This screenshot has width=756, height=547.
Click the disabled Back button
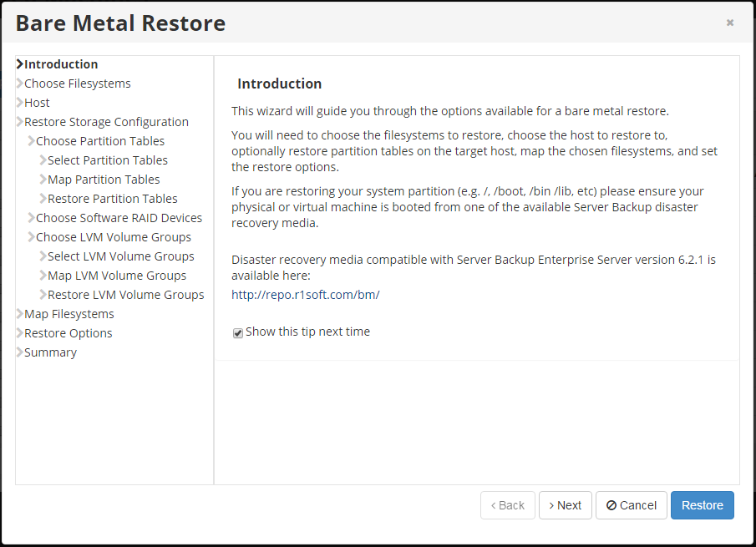[x=508, y=505]
